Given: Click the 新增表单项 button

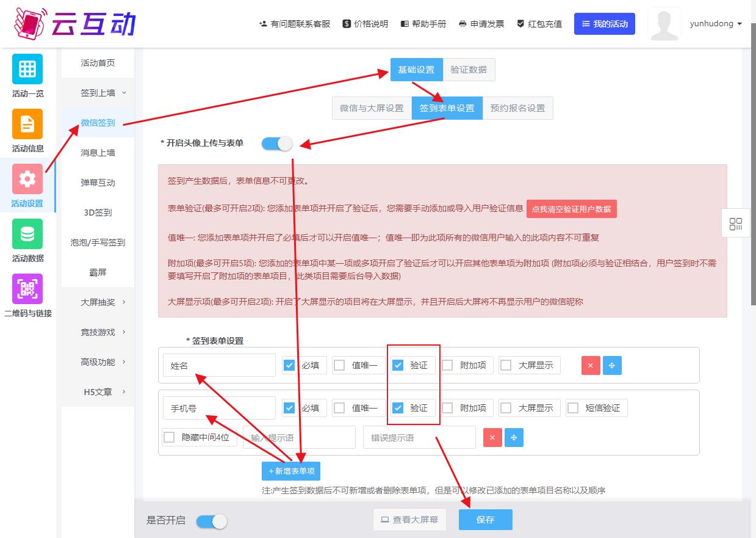Looking at the screenshot, I should coord(291,471).
